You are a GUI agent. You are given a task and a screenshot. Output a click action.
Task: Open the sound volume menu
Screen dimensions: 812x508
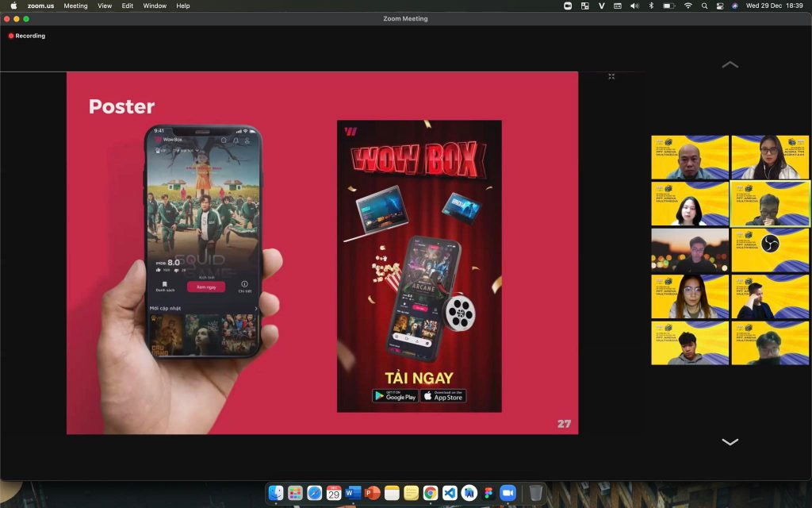[x=634, y=6]
